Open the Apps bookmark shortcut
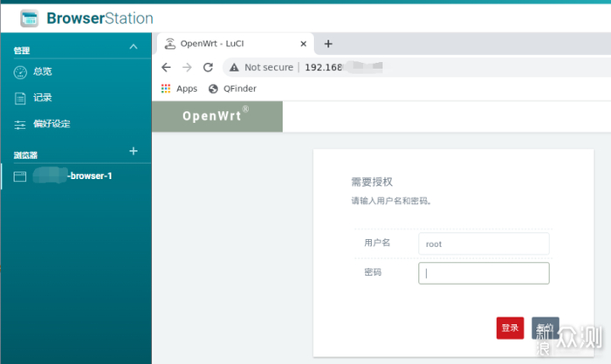 [x=179, y=89]
